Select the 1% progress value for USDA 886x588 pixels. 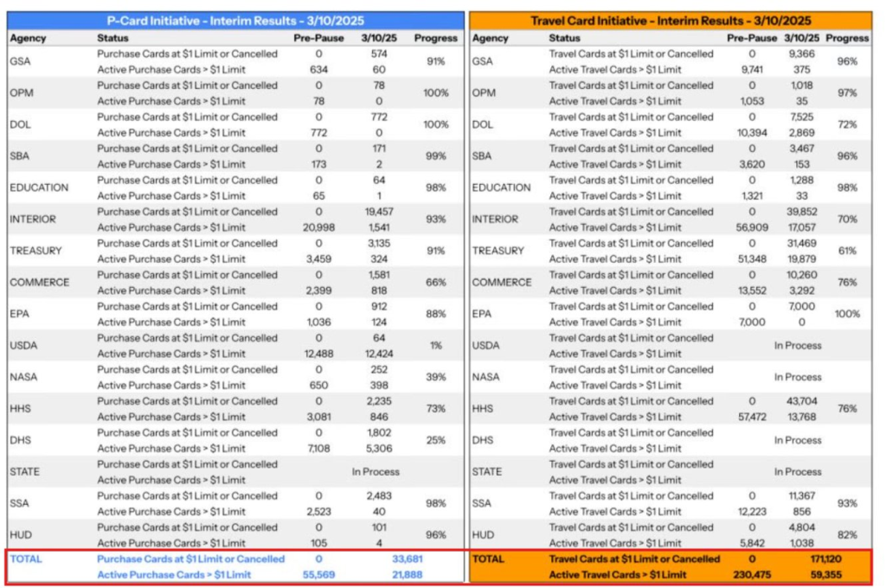coord(436,346)
